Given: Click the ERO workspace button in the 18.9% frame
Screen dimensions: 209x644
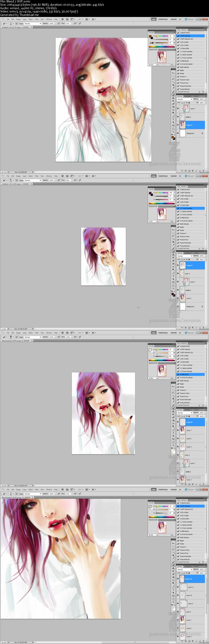Looking at the screenshot, I should click(x=153, y=333).
